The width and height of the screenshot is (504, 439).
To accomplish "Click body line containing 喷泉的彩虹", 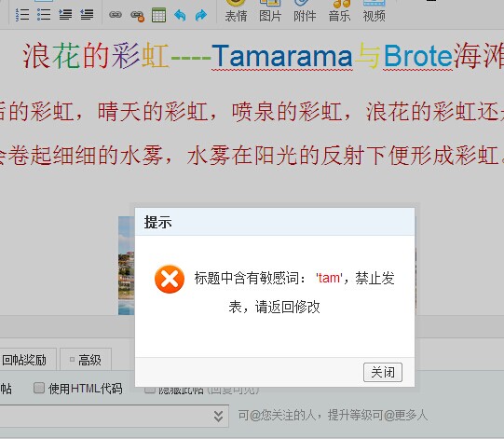I will 252,112.
